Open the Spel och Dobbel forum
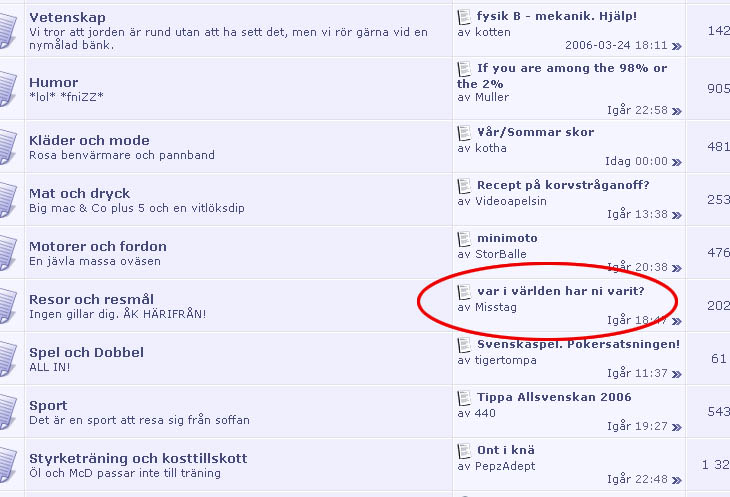The image size is (730, 497). [x=86, y=353]
